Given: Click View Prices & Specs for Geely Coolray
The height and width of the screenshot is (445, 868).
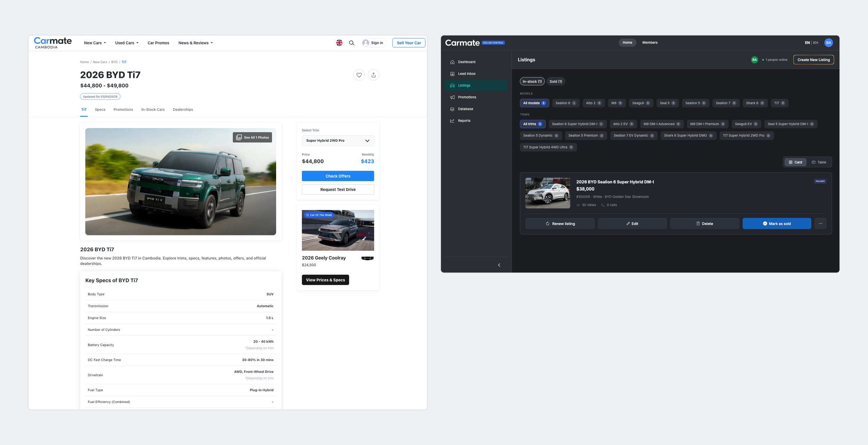Looking at the screenshot, I should tap(325, 280).
